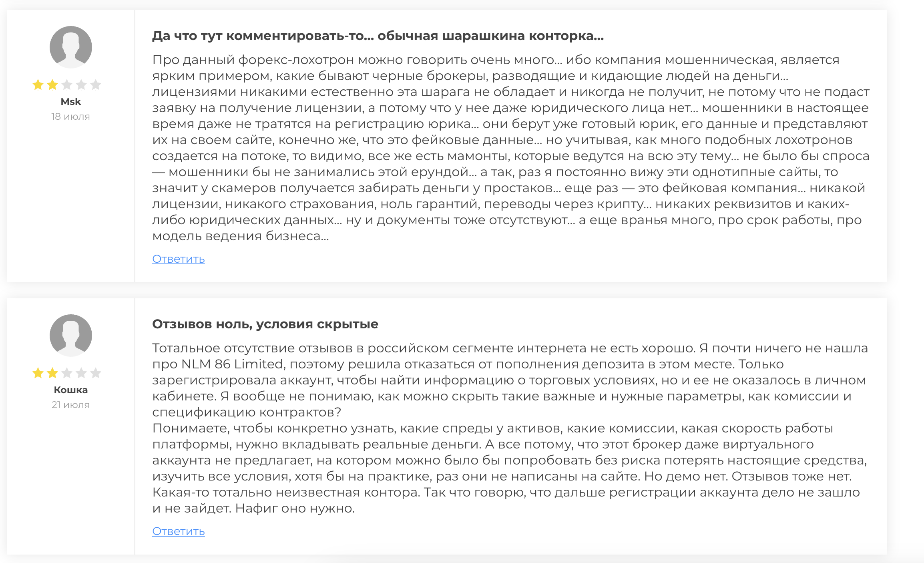Click fourth gray star in Кошка's rating
924x563 pixels.
coord(81,373)
